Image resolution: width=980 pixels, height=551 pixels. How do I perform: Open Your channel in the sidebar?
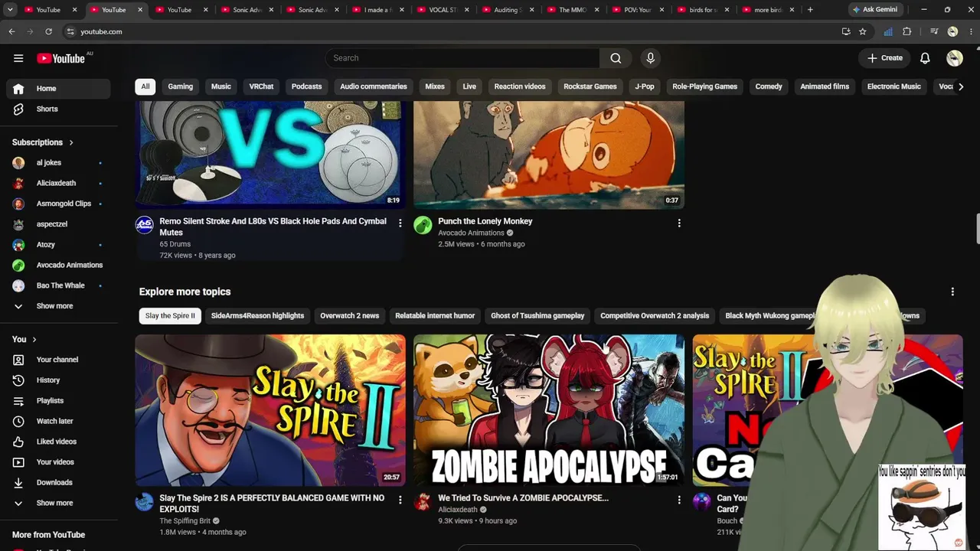58,360
